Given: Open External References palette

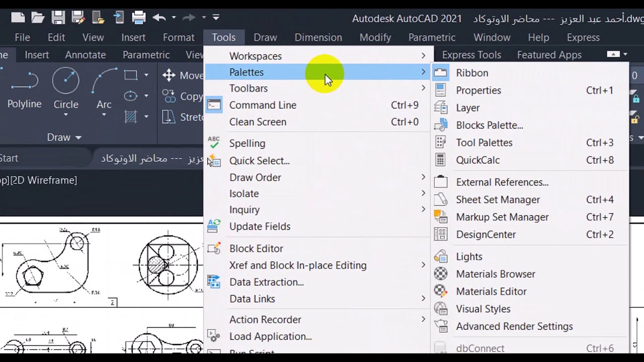Looking at the screenshot, I should 530,182.
